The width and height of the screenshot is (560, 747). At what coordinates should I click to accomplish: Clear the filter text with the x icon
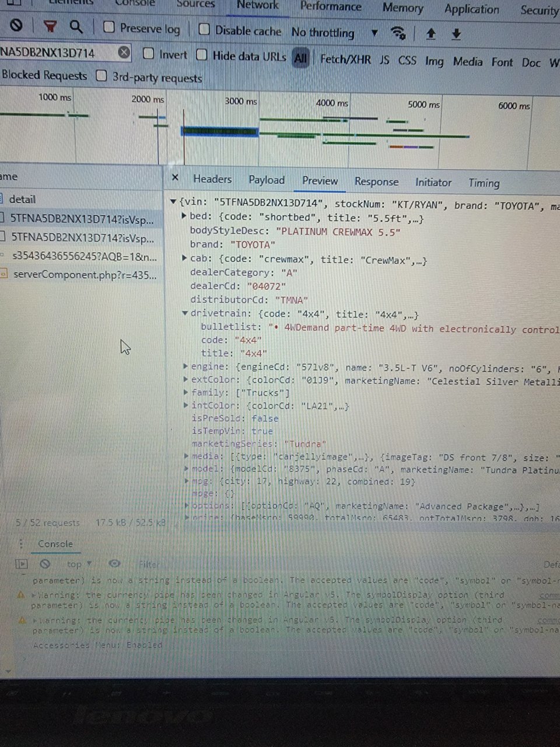pyautogui.click(x=124, y=53)
